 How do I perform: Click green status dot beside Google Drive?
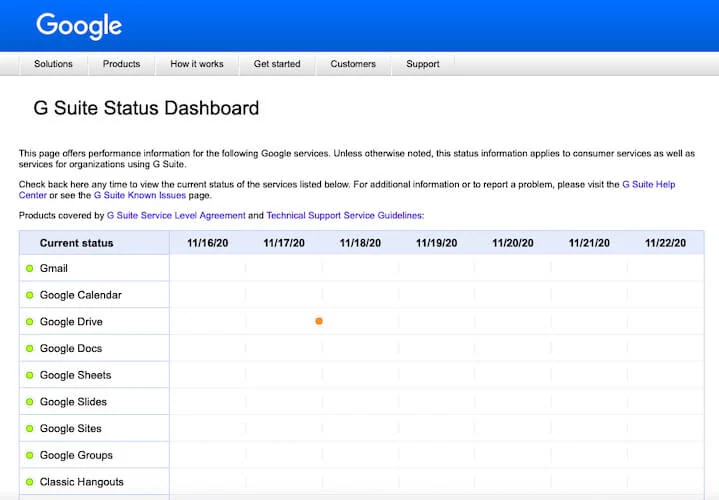tap(30, 322)
